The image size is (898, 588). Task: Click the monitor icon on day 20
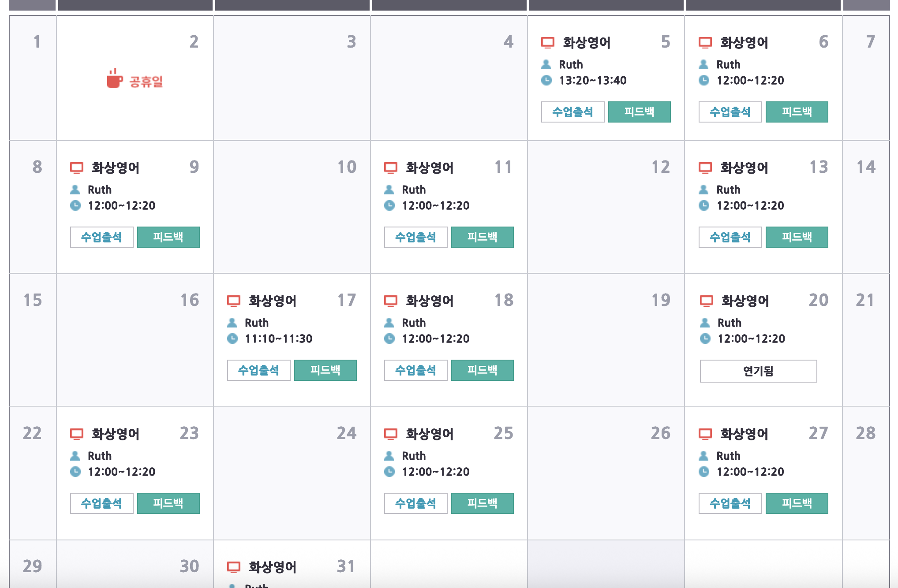706,301
